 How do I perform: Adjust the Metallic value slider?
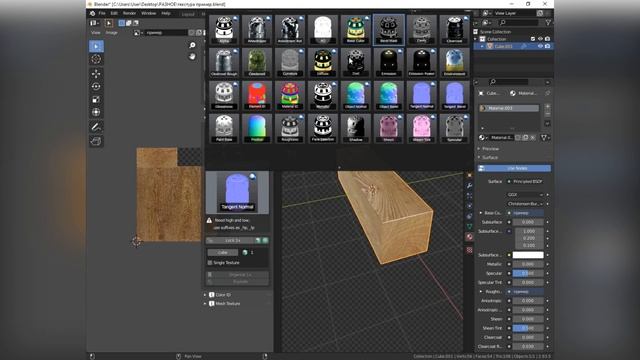(528, 264)
